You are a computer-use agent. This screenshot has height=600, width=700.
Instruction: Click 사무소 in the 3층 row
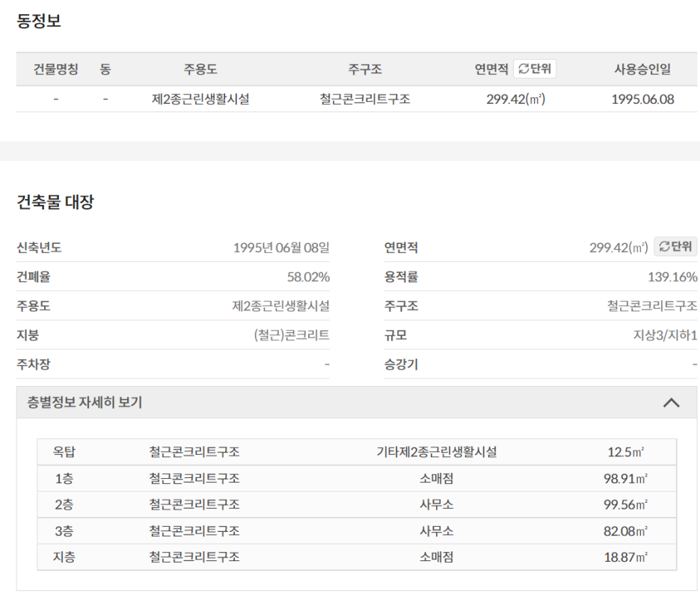437,531
